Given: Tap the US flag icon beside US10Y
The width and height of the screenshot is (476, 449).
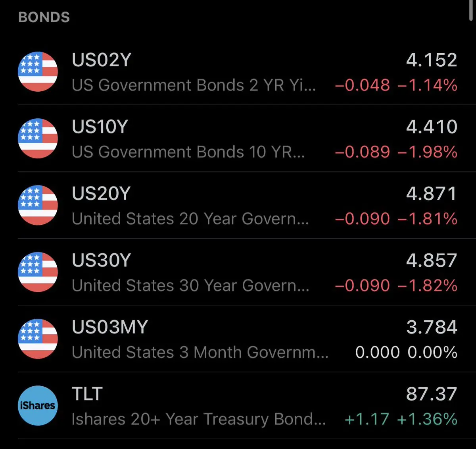Looking at the screenshot, I should click(x=38, y=139).
